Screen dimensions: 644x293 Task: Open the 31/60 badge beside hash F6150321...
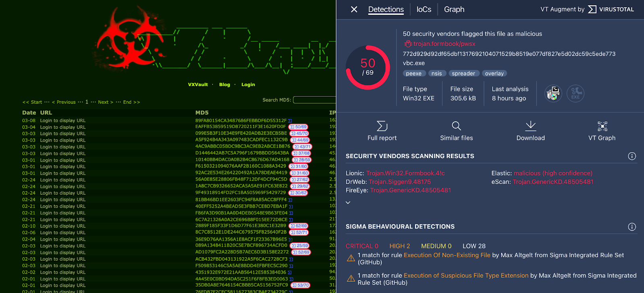(x=299, y=167)
